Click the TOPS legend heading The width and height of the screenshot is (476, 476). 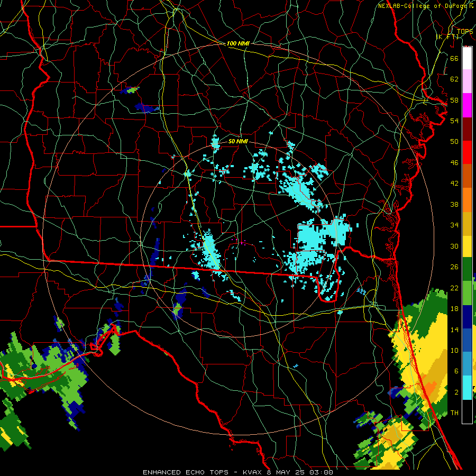click(465, 32)
